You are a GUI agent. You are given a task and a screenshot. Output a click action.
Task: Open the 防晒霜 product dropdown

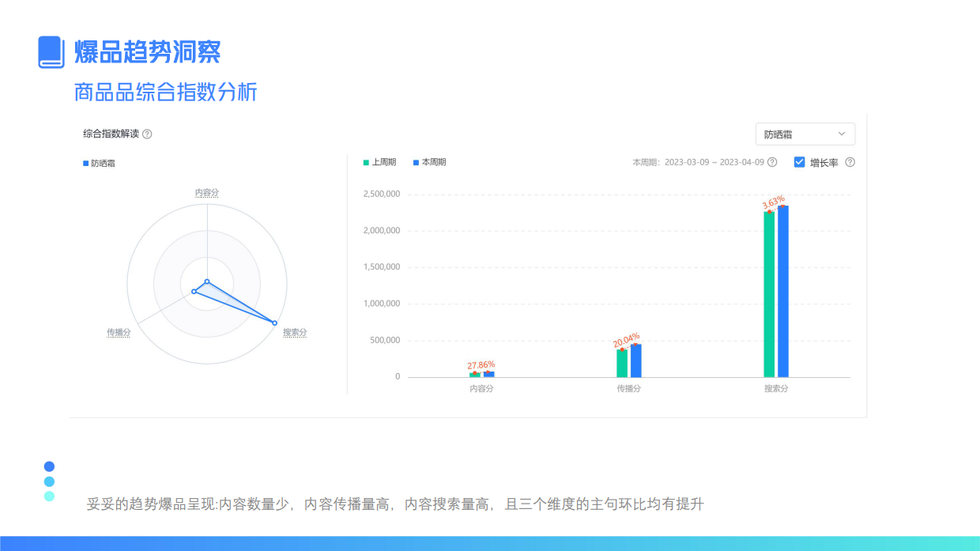click(x=805, y=134)
